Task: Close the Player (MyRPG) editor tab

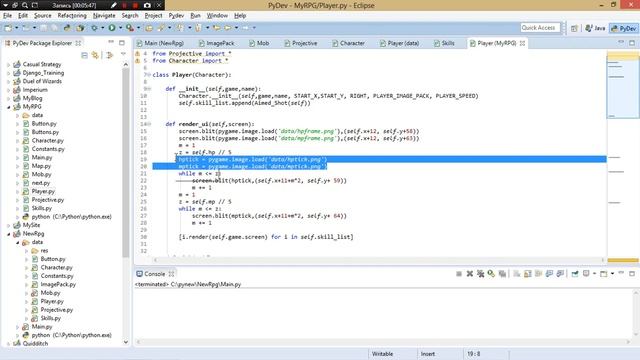Action: 522,43
